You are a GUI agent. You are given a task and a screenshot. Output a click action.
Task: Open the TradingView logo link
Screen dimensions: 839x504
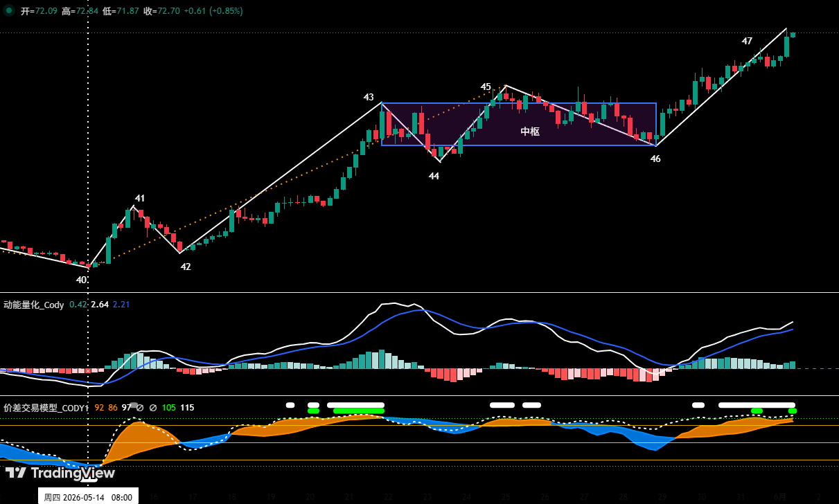60,473
